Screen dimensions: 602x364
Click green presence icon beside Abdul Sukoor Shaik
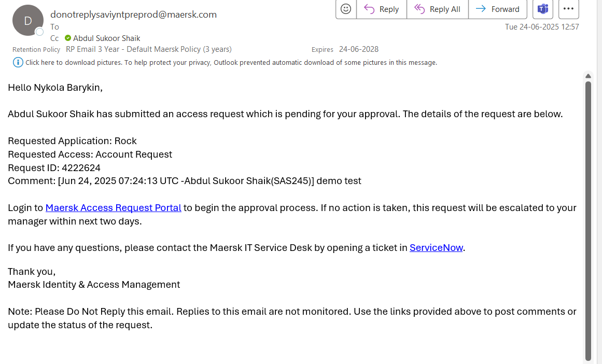click(x=68, y=38)
